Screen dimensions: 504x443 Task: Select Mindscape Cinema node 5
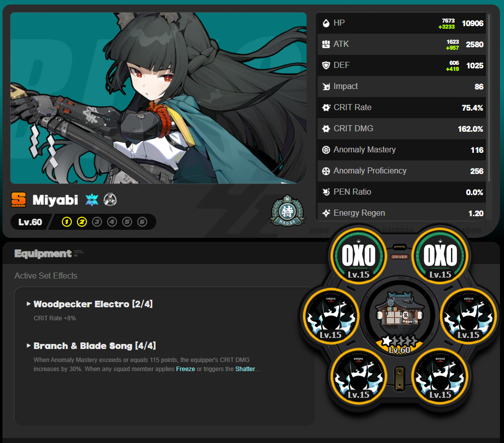[x=127, y=222]
